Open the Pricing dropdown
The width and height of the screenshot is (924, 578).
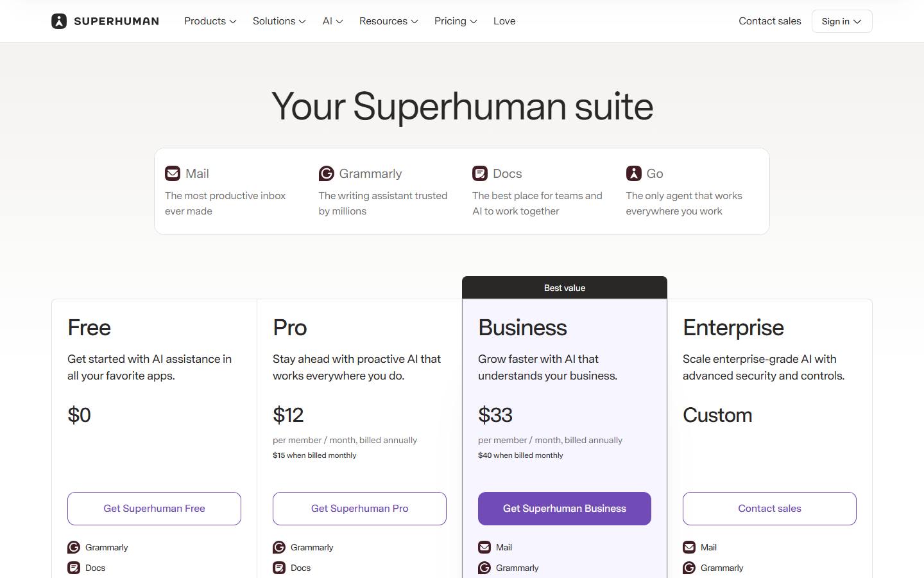[x=456, y=21]
